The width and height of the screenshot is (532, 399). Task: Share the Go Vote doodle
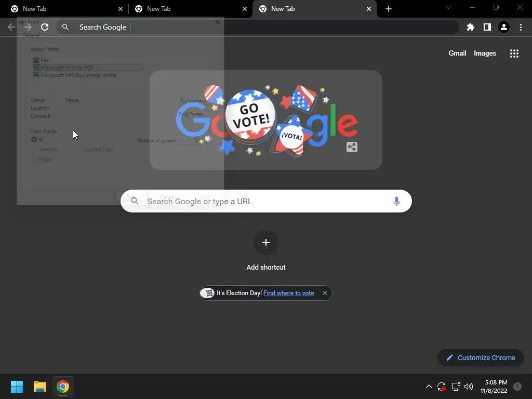(352, 147)
